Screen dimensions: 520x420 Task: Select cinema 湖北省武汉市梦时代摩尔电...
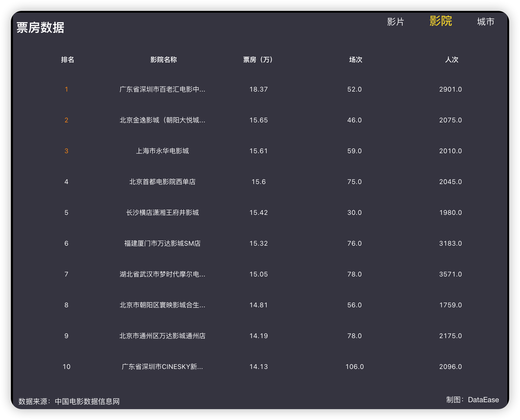162,274
